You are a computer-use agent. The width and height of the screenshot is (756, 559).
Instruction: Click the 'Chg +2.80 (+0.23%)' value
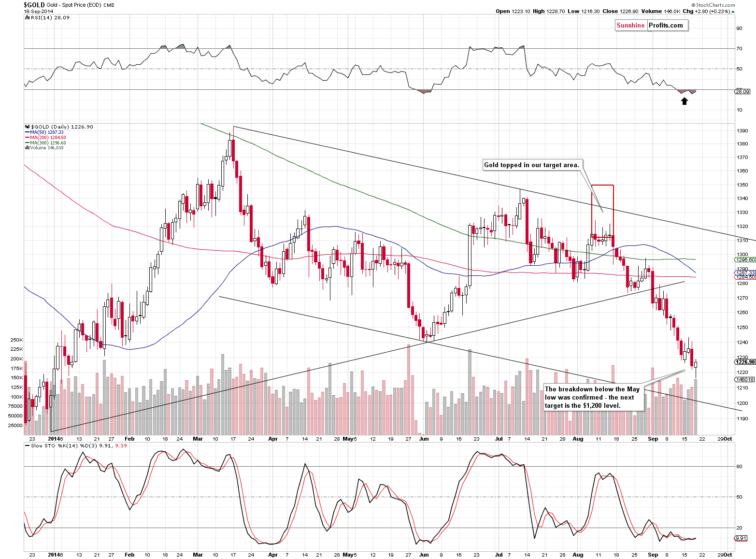tap(706, 11)
